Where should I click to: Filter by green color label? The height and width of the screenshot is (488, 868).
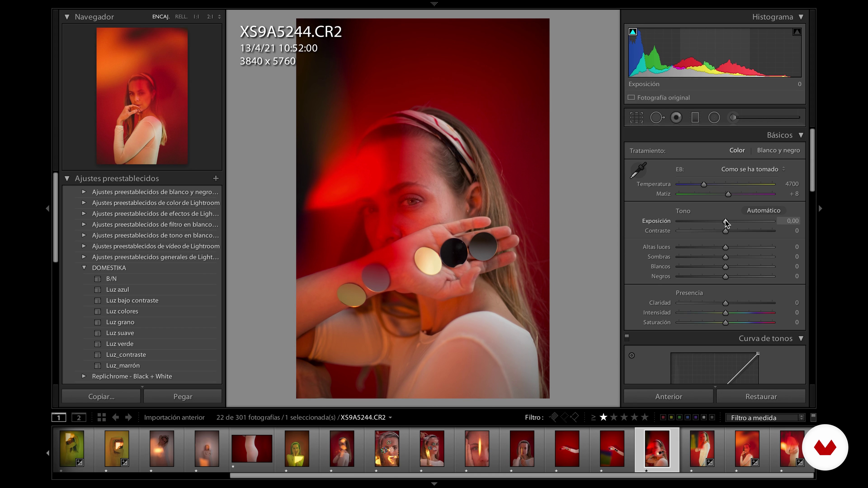click(679, 418)
